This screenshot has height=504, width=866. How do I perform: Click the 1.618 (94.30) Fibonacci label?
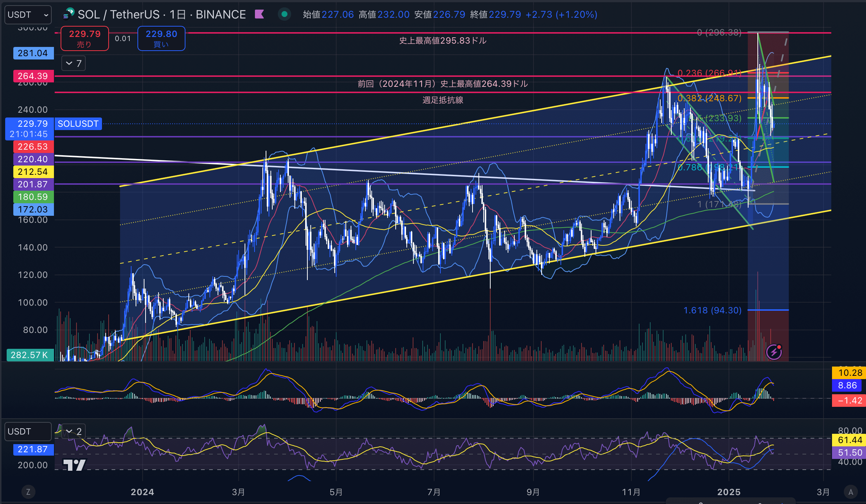712,310
